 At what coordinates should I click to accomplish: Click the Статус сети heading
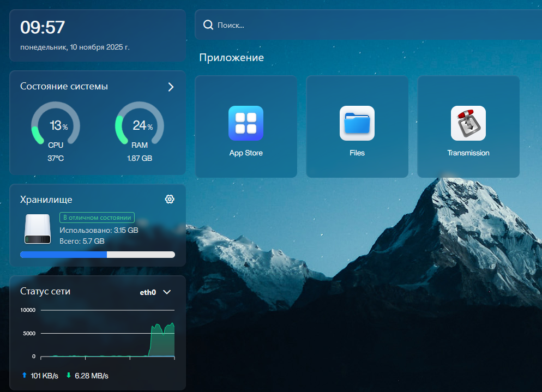[x=45, y=291]
